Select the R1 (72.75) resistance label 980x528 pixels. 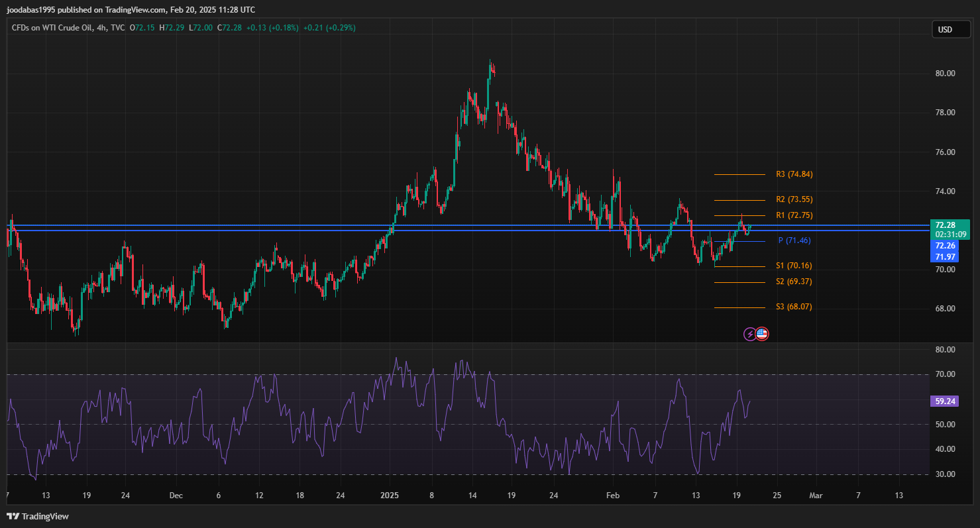794,215
